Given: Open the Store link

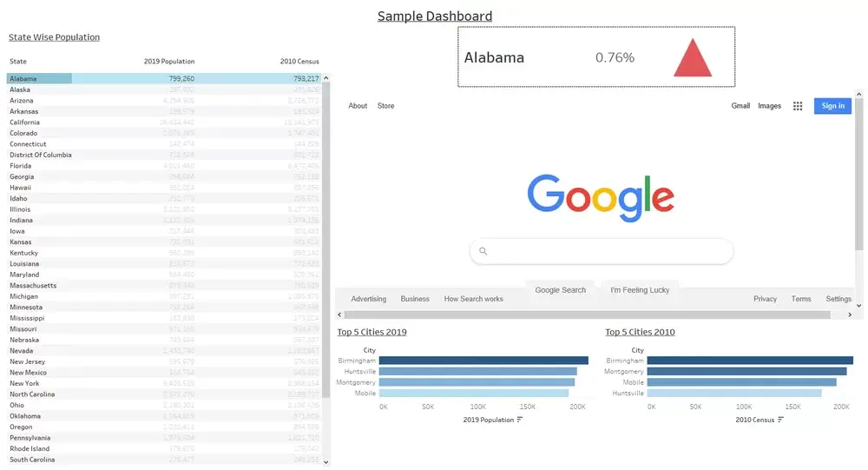Looking at the screenshot, I should click(386, 106).
